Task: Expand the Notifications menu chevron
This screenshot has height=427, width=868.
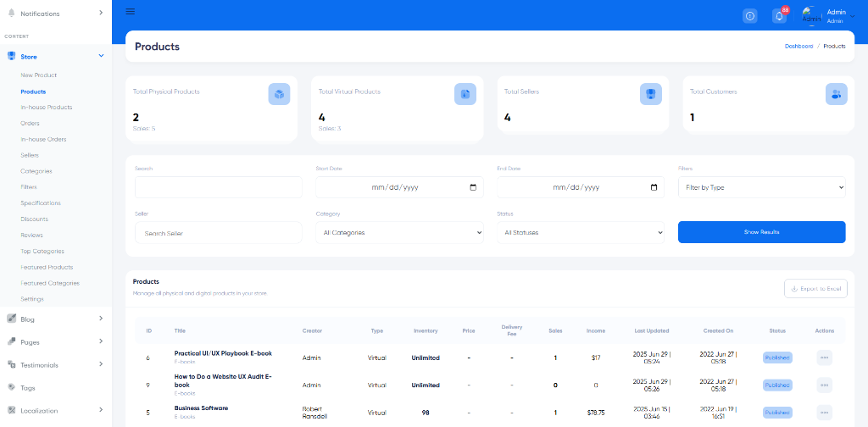Action: coord(101,12)
